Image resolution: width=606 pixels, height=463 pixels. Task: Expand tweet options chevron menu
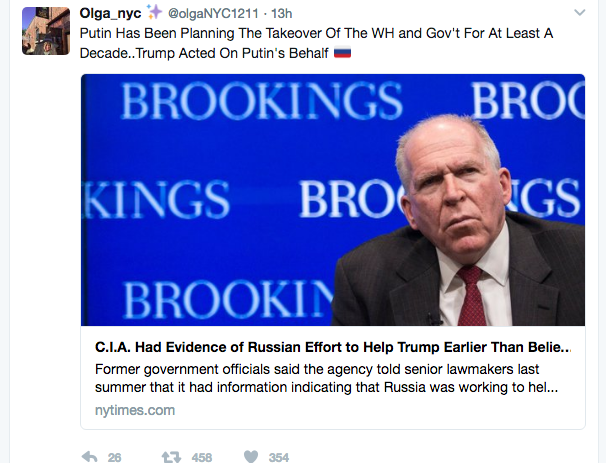click(579, 13)
